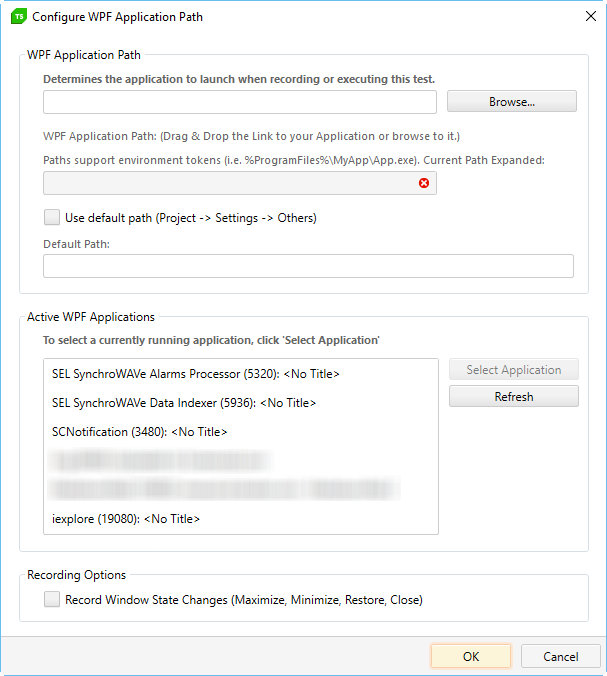Close the Configure WPF Application Path dialog
The height and width of the screenshot is (676, 607).
pyautogui.click(x=591, y=16)
